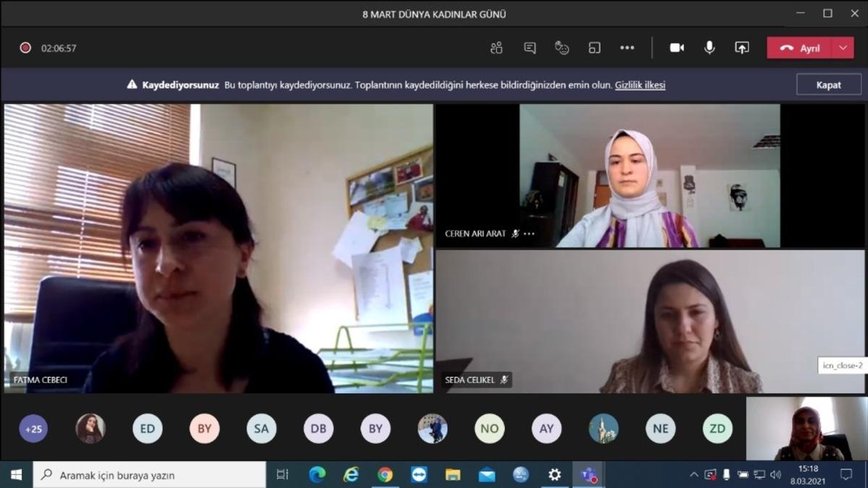Click the Ayrıl button to leave

pos(801,48)
